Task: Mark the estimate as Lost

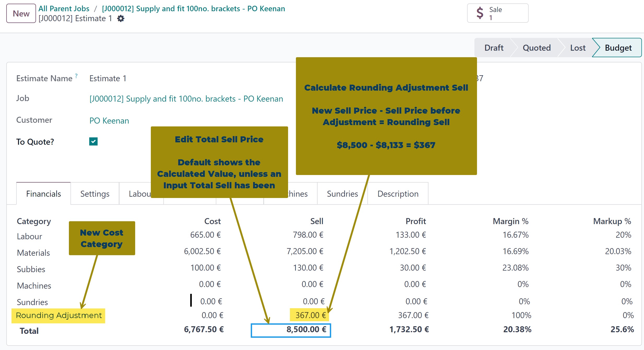Action: [x=577, y=48]
